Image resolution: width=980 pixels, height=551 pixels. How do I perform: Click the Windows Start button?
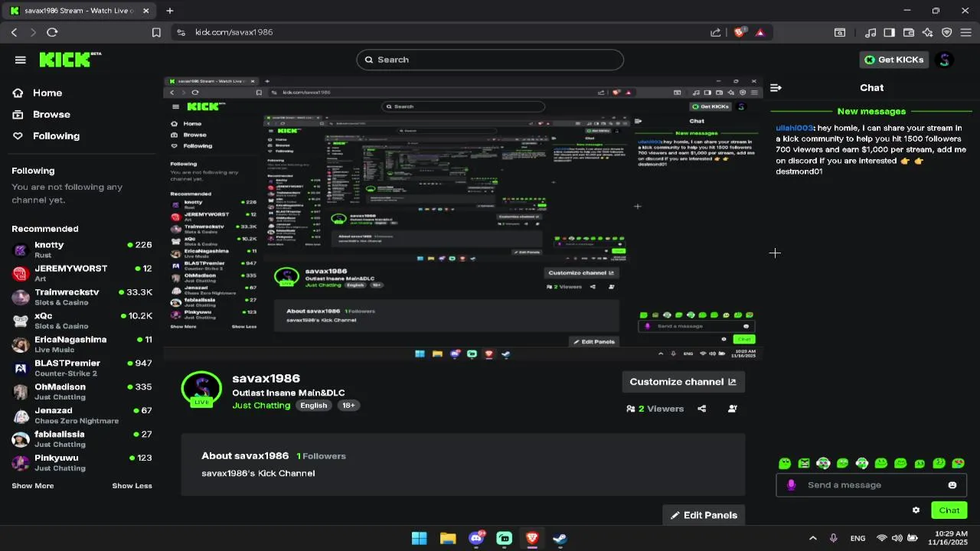(420, 538)
